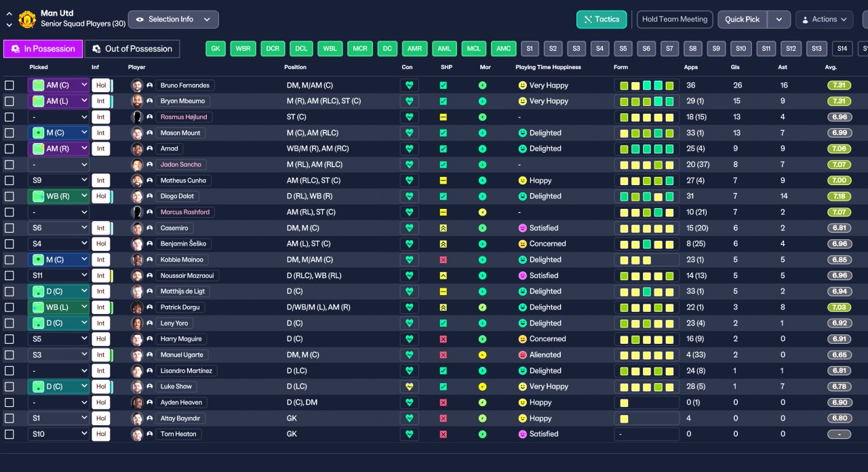868x472 pixels.
Task: Tick Tom Heaton's row checkbox
Action: click(x=9, y=434)
